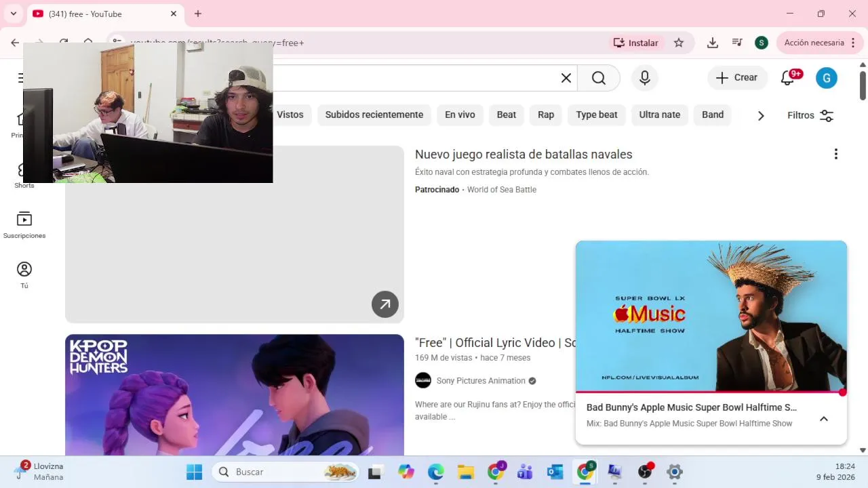The height and width of the screenshot is (488, 868).
Task: Click the taskbar Buscar search box
Action: pos(285,472)
